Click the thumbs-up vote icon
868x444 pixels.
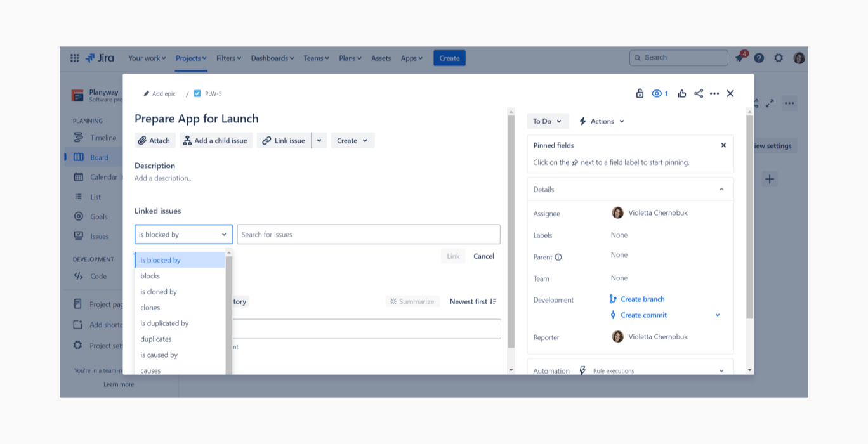pos(682,93)
